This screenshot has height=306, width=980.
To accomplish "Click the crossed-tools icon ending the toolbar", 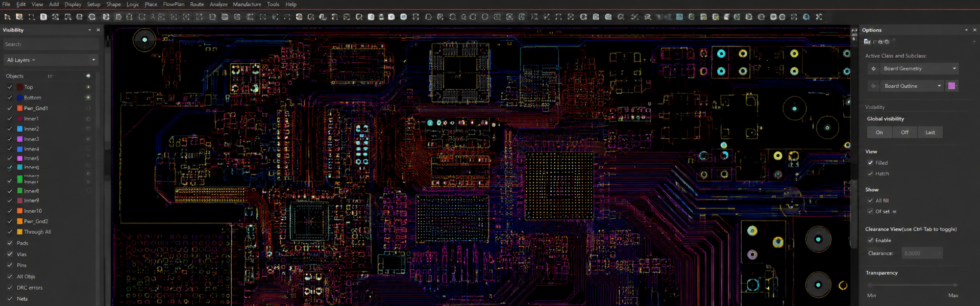I will pyautogui.click(x=819, y=17).
